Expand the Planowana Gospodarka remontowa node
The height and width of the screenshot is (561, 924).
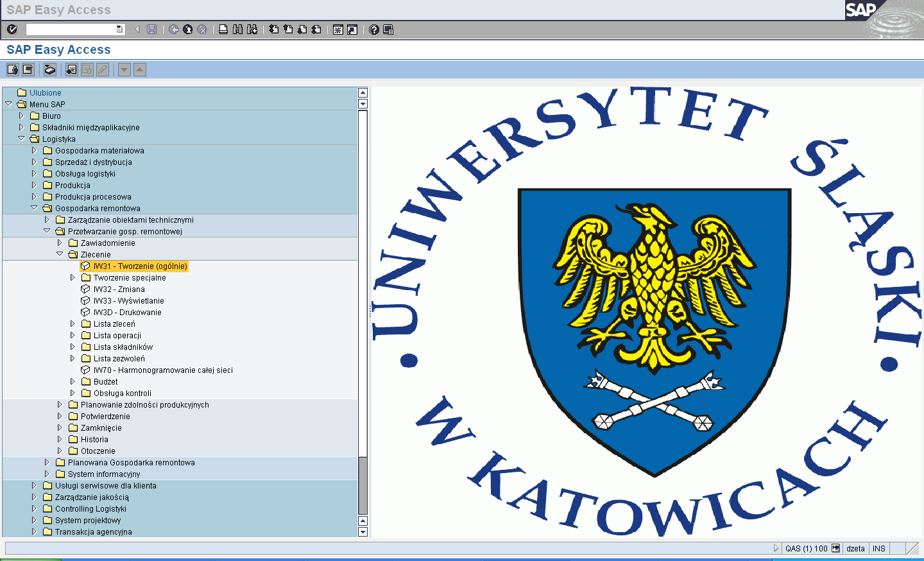click(47, 463)
